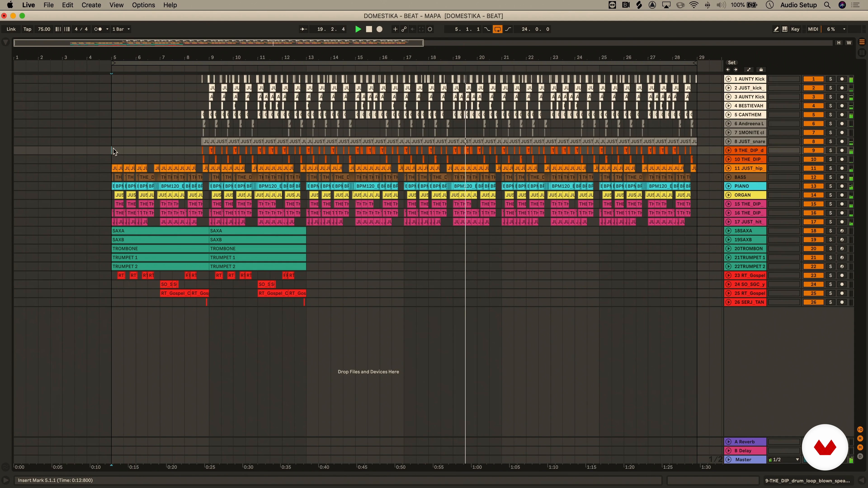Open the Edit menu

point(67,5)
